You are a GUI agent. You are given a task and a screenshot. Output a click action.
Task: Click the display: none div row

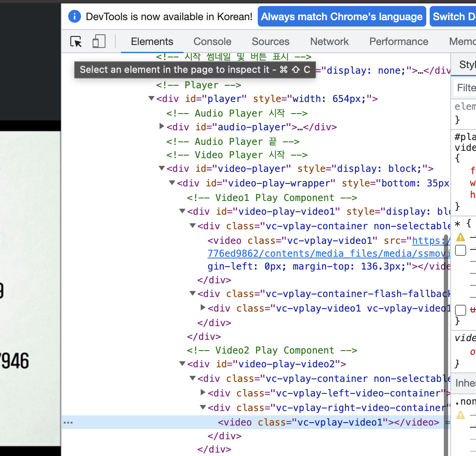point(383,70)
